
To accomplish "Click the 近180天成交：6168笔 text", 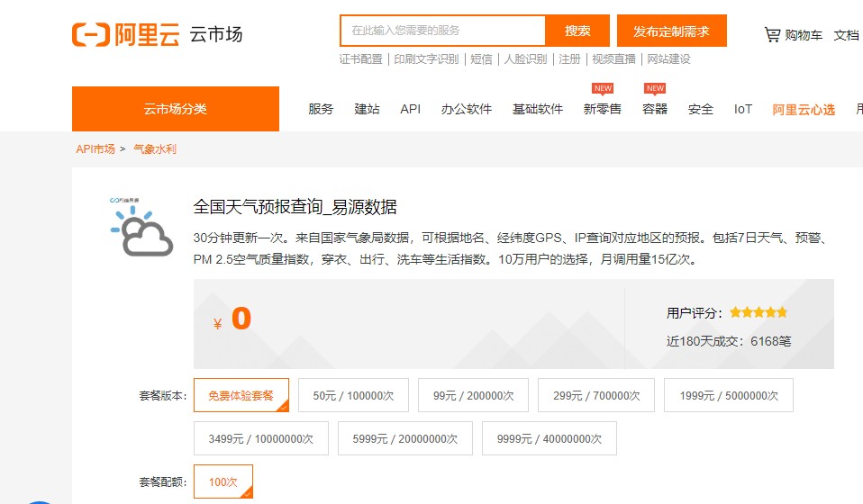I will (x=729, y=341).
